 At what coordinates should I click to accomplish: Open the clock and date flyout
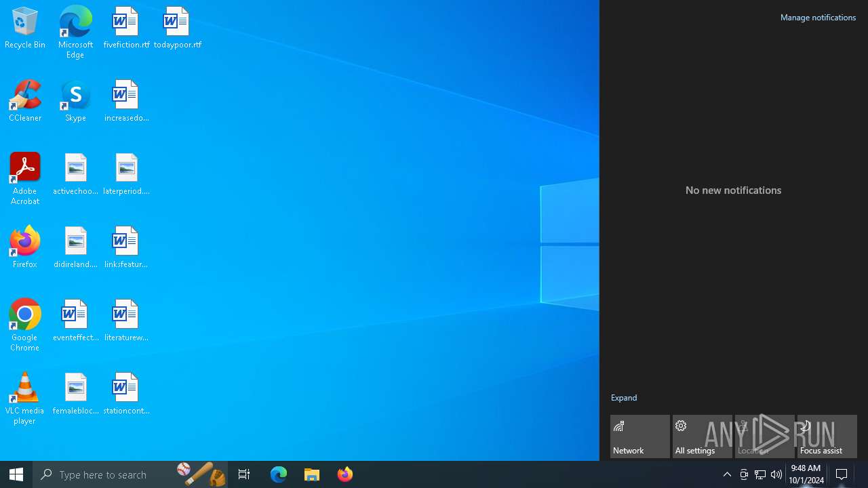(x=806, y=474)
